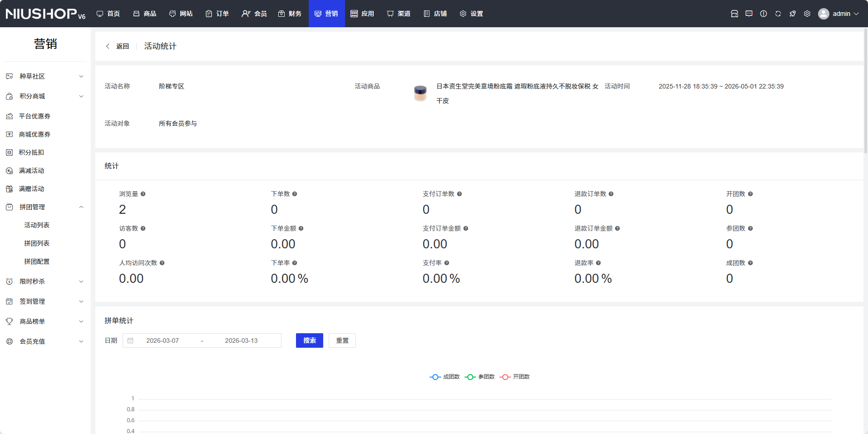The height and width of the screenshot is (434, 868).
Task: Toggle the 参团数 legend series
Action: [480, 377]
